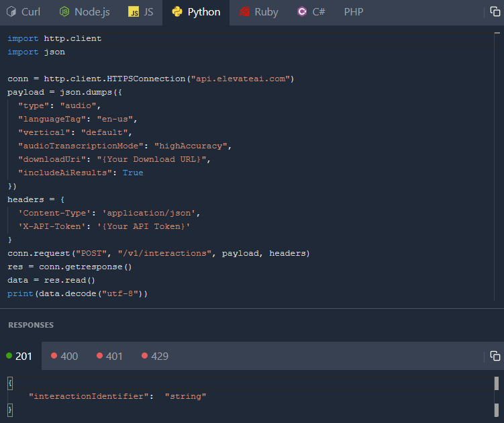Click the "payload = json.dumps({" line
504x423 pixels.
64,92
